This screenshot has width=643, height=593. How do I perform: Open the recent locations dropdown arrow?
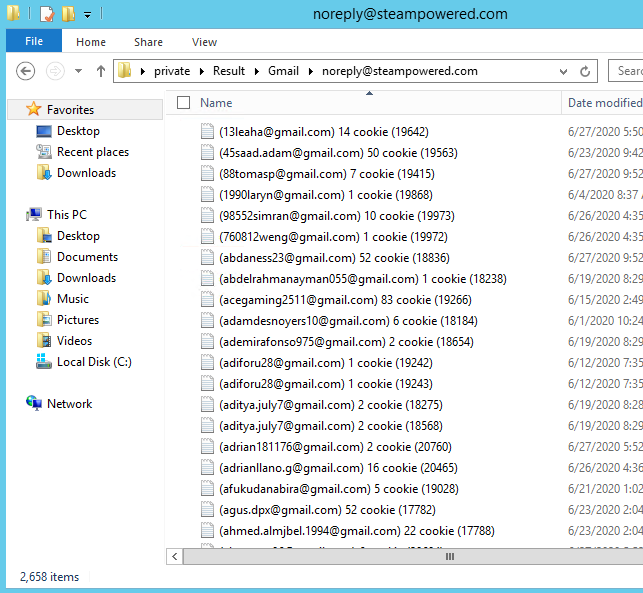click(78, 71)
